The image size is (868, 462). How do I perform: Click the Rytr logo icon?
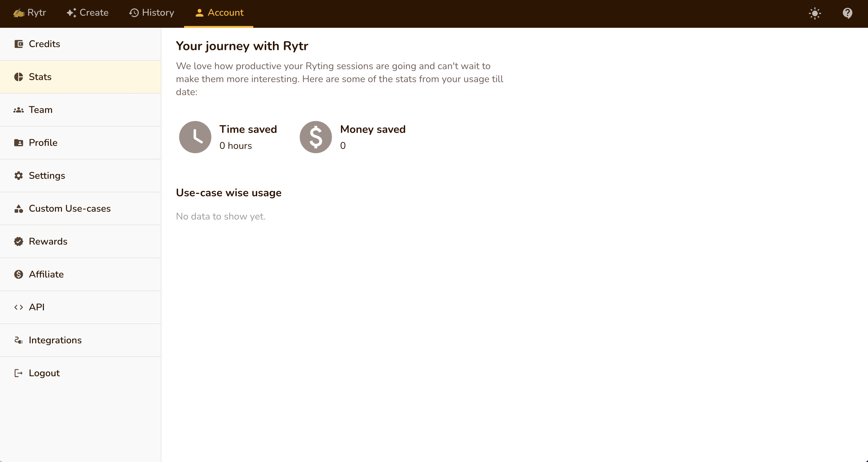coord(19,13)
